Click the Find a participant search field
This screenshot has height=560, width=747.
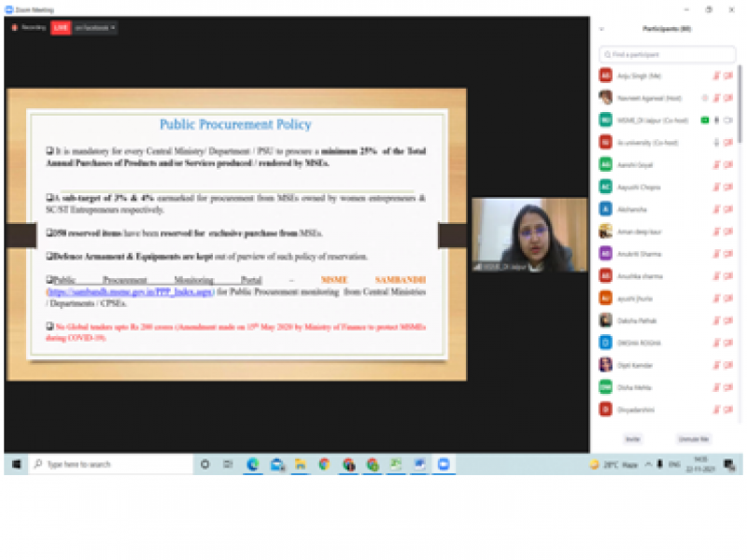pyautogui.click(x=667, y=55)
